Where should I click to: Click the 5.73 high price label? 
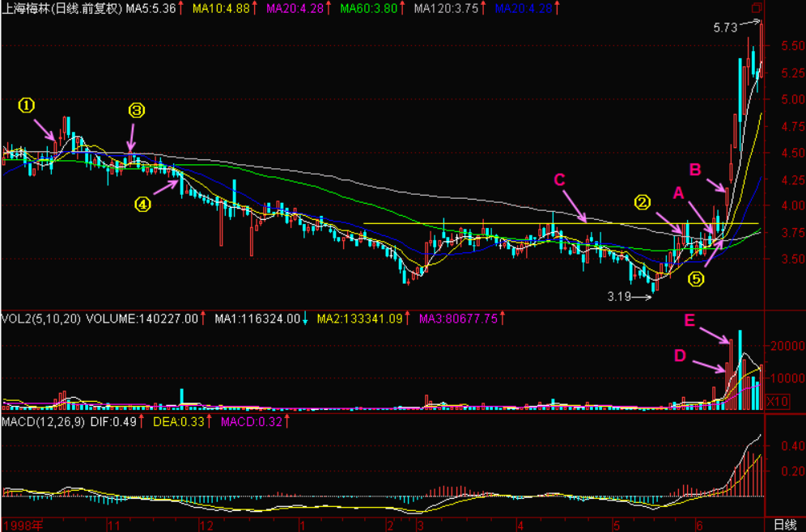pyautogui.click(x=725, y=27)
